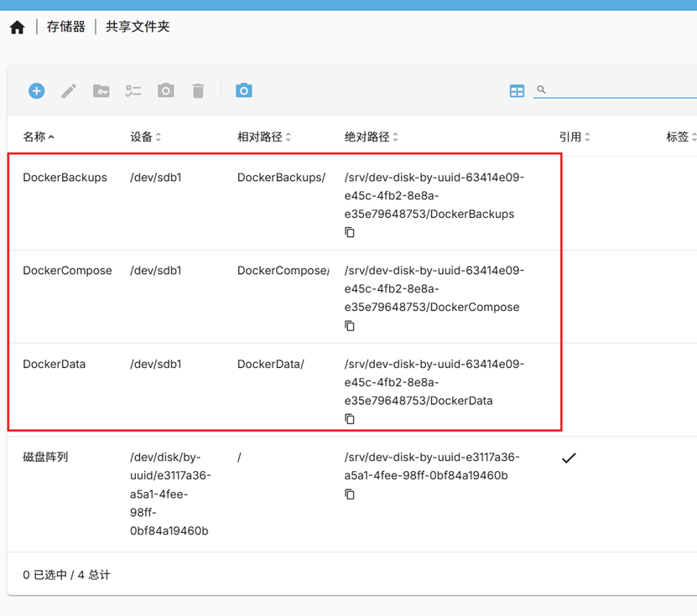Select the DockerData row
Screen dimensions: 697x616
pyautogui.click(x=54, y=364)
